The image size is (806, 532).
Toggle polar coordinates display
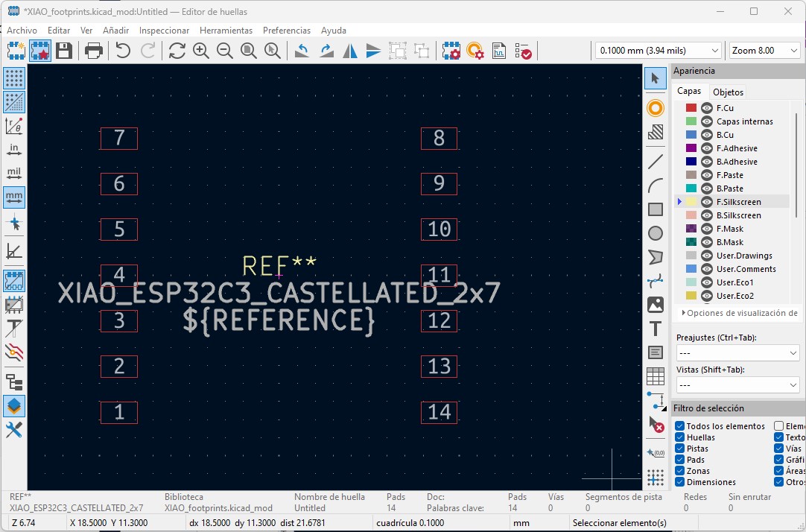pyautogui.click(x=14, y=125)
